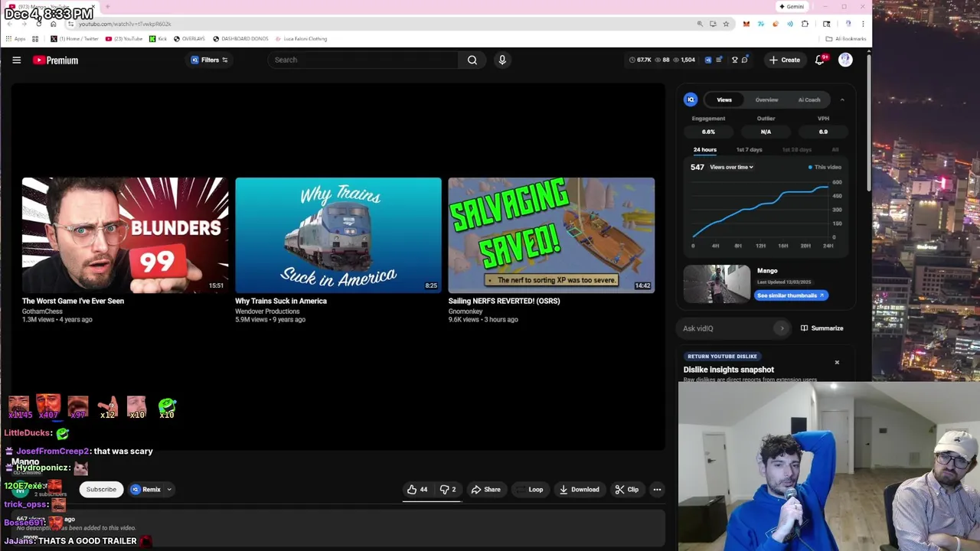This screenshot has height=551, width=980.
Task: Open Views over time dropdown
Action: pos(731,167)
